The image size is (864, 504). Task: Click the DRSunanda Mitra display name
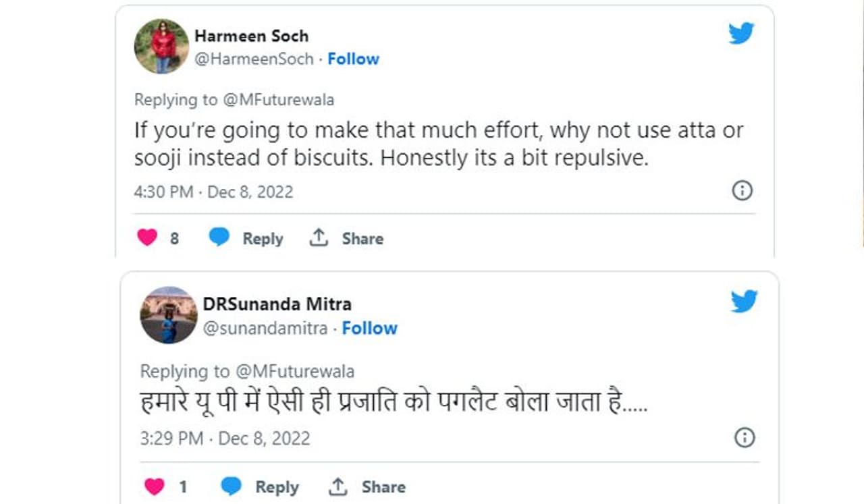point(277,304)
